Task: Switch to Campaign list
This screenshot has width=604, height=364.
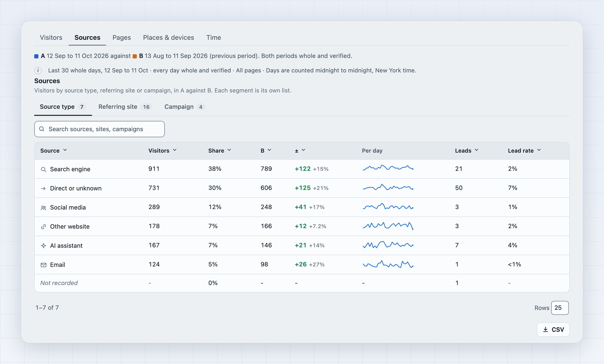Action: point(185,107)
